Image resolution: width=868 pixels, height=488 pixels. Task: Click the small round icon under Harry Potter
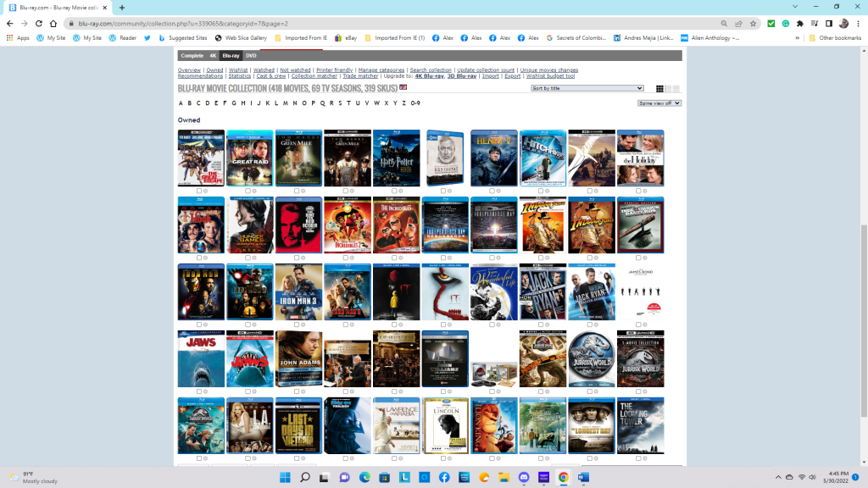pos(400,191)
